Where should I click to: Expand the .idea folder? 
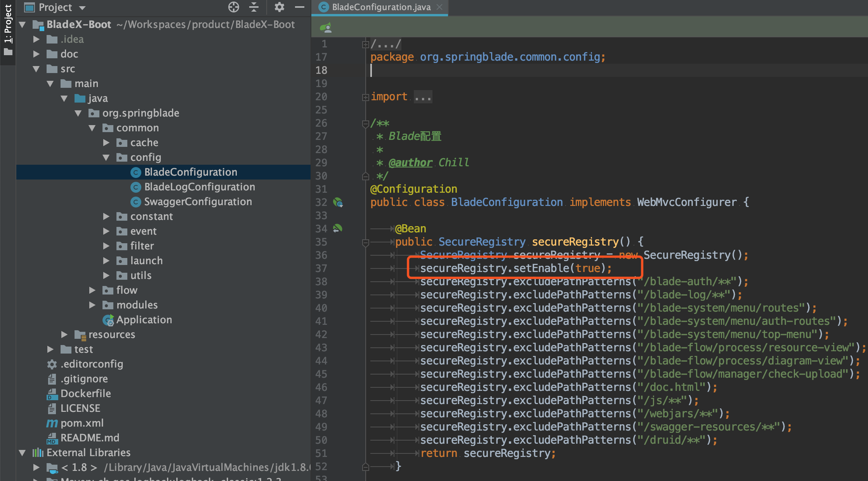[36, 39]
